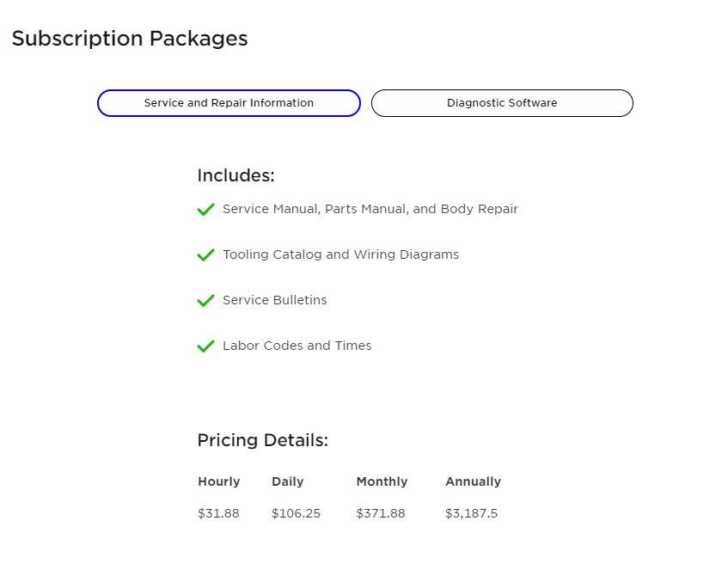Click the Daily column header
The height and width of the screenshot is (582, 728).
(x=287, y=481)
